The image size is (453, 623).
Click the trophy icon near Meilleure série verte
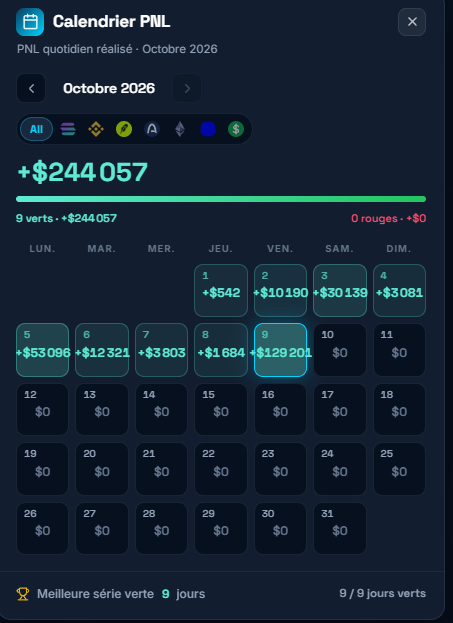23,594
